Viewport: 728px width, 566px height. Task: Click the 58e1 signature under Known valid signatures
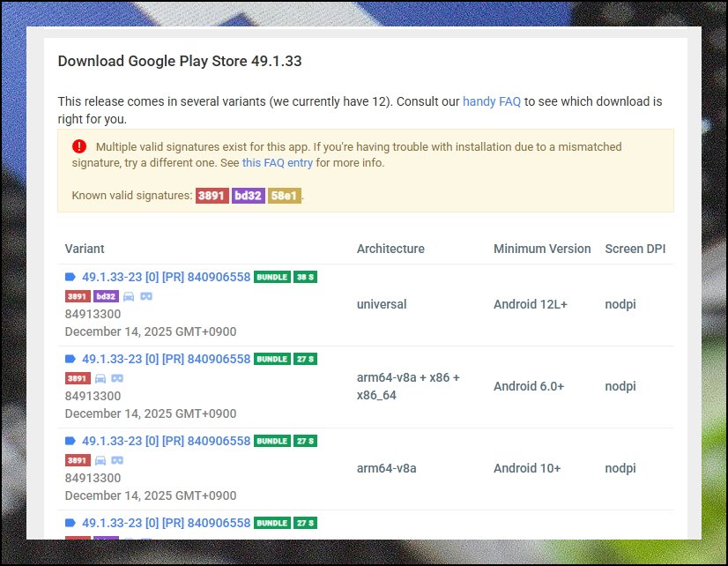point(285,196)
